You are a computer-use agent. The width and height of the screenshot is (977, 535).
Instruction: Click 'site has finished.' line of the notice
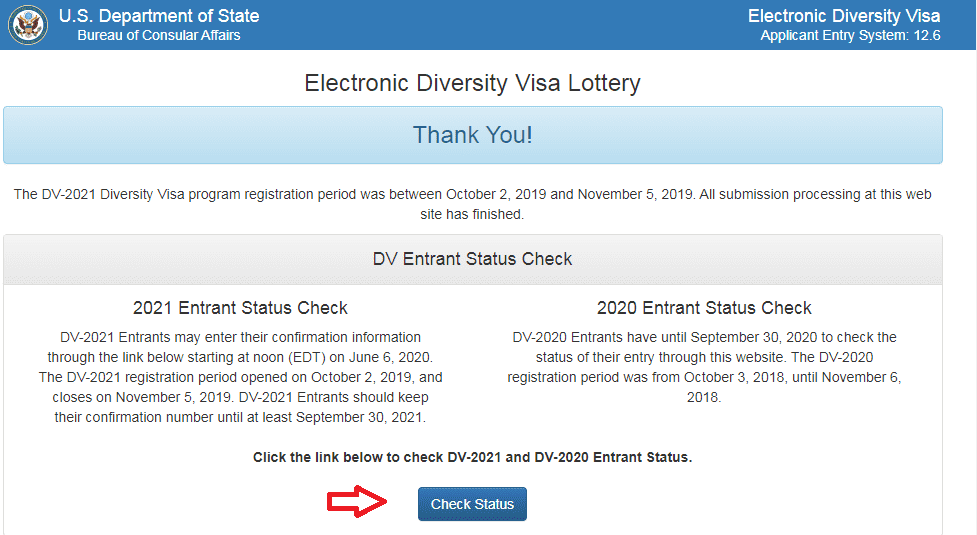point(472,214)
